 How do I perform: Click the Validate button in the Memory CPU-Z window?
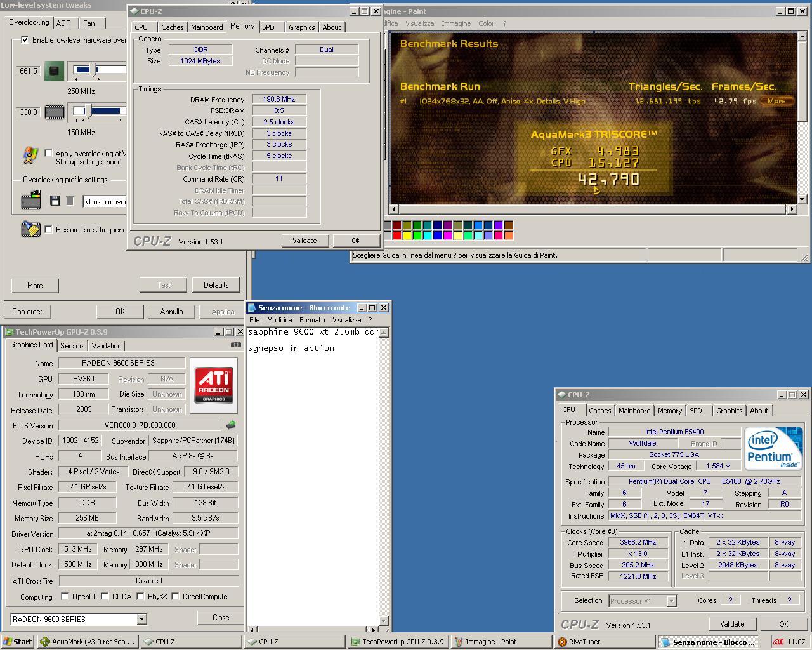[x=304, y=241]
